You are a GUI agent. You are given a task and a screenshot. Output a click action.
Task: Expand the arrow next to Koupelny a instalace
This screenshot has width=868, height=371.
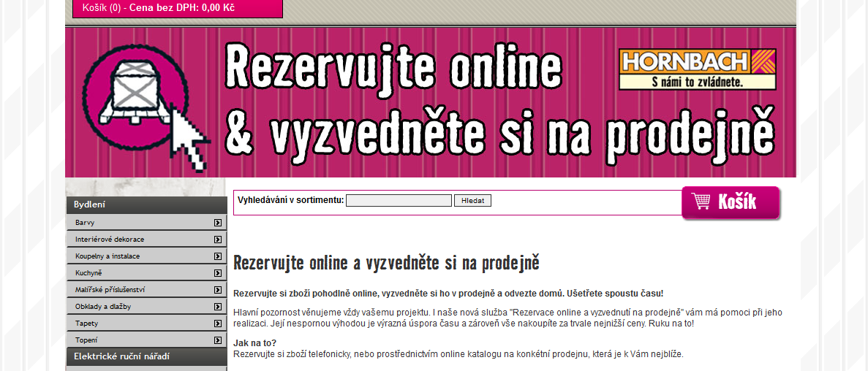tap(218, 256)
